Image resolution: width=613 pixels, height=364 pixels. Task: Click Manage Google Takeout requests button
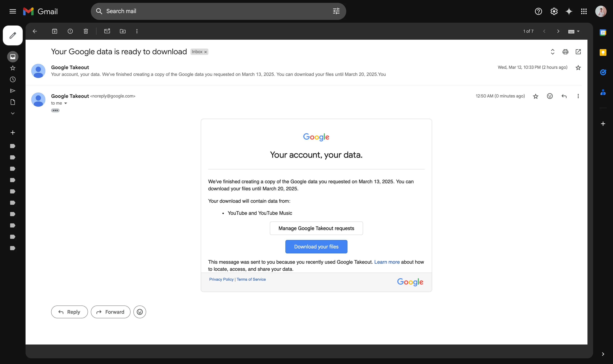click(316, 228)
